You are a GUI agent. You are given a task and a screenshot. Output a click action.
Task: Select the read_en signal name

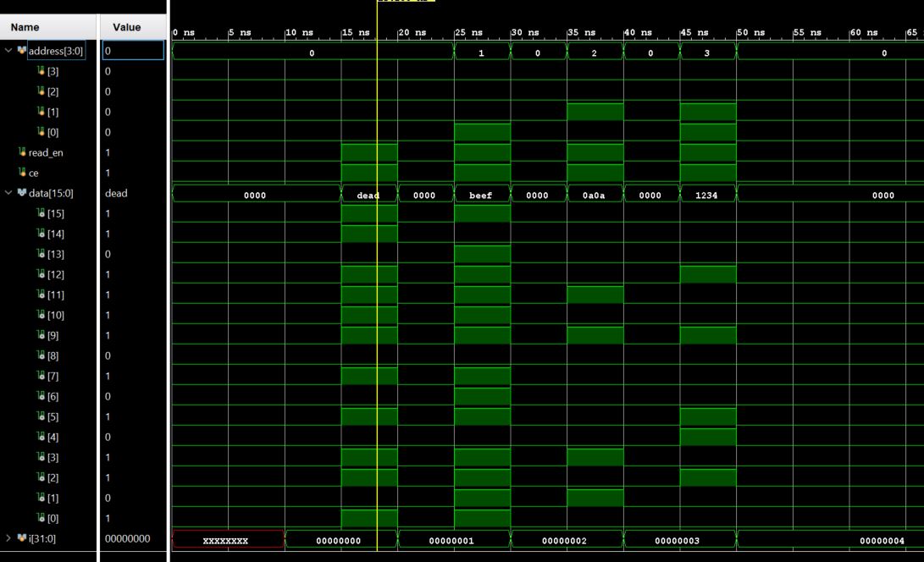(x=46, y=152)
